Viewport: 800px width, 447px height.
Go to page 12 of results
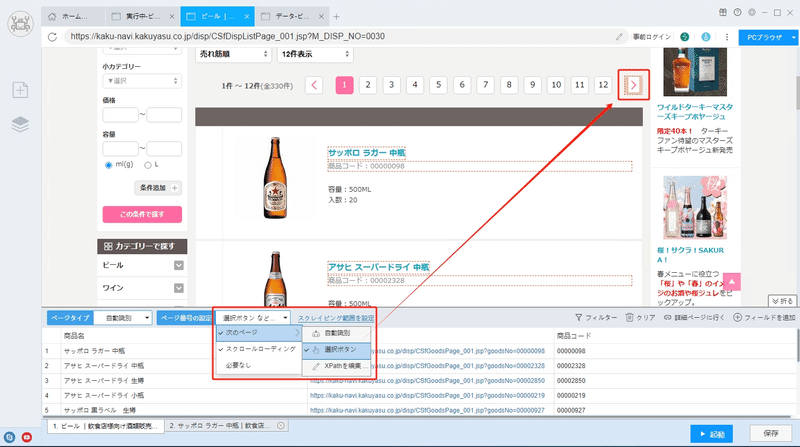[x=603, y=85]
